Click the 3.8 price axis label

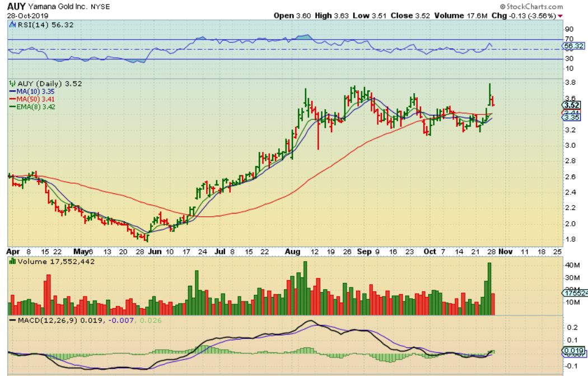pyautogui.click(x=570, y=83)
